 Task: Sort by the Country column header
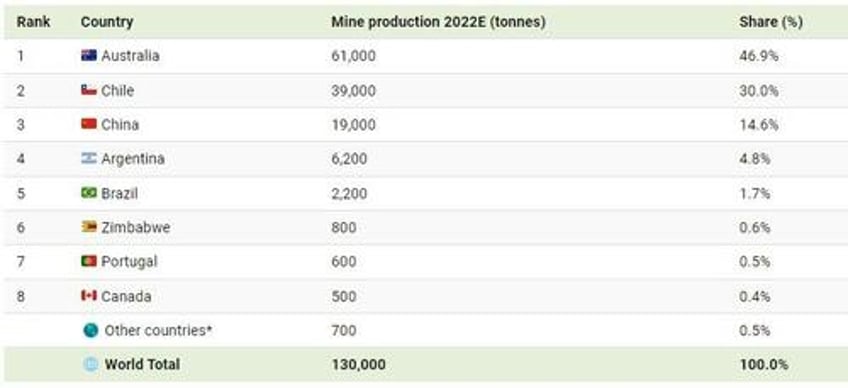[x=107, y=22]
